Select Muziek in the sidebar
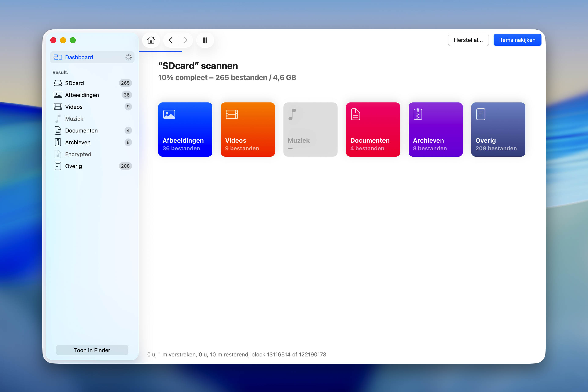Screen dimensions: 588x392 92,119
